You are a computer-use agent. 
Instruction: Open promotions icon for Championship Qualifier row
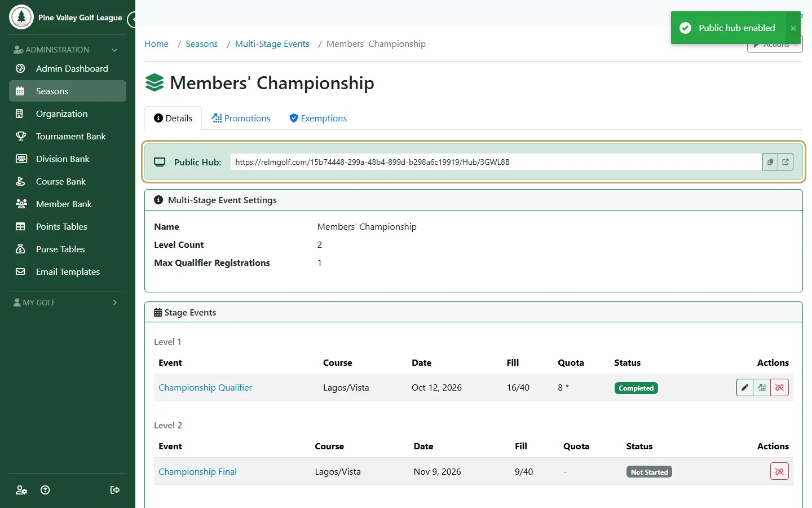[762, 388]
